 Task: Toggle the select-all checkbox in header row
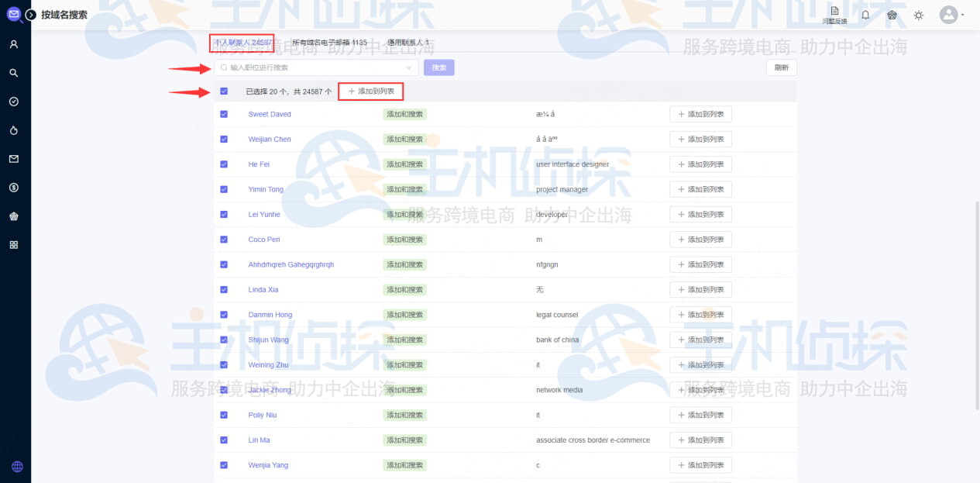224,91
